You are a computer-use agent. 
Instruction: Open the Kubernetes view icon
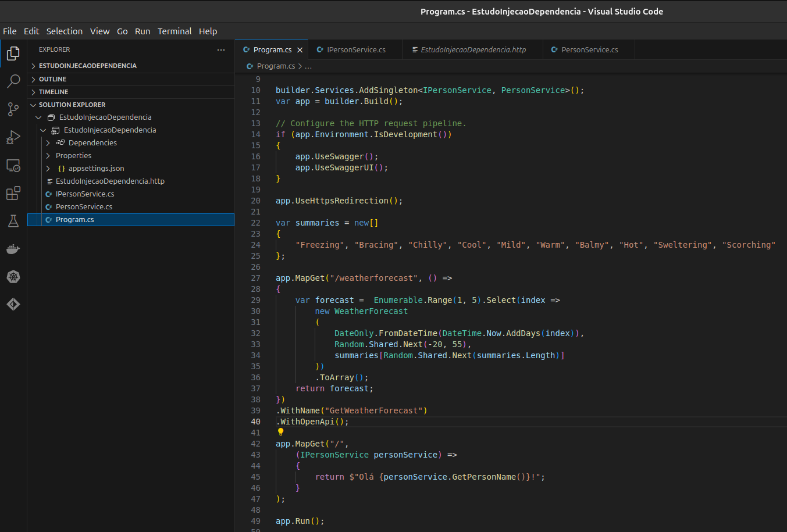click(13, 277)
